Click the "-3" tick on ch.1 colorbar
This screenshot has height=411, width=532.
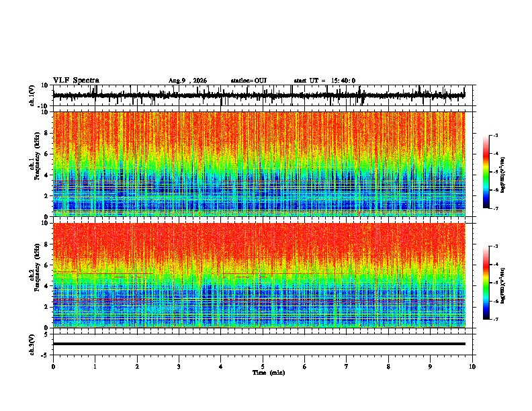point(495,136)
